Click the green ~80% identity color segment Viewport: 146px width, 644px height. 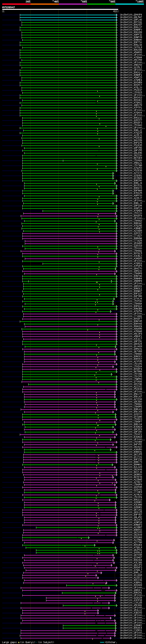point(101,4)
